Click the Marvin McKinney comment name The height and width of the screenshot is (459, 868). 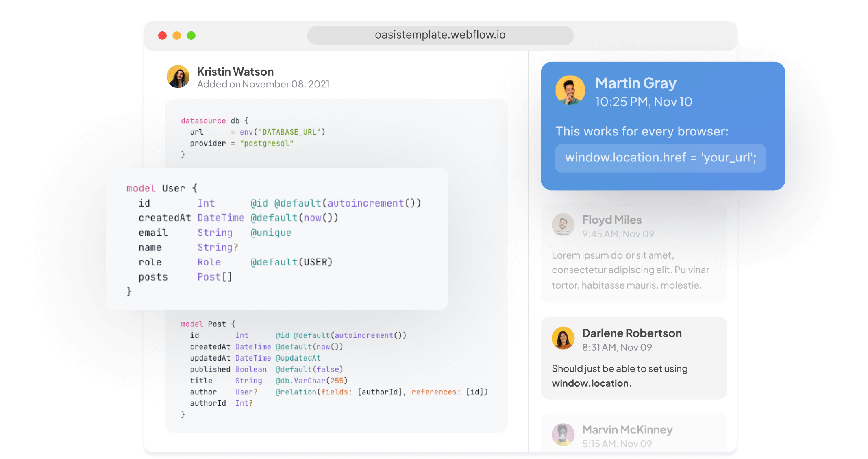coord(627,429)
